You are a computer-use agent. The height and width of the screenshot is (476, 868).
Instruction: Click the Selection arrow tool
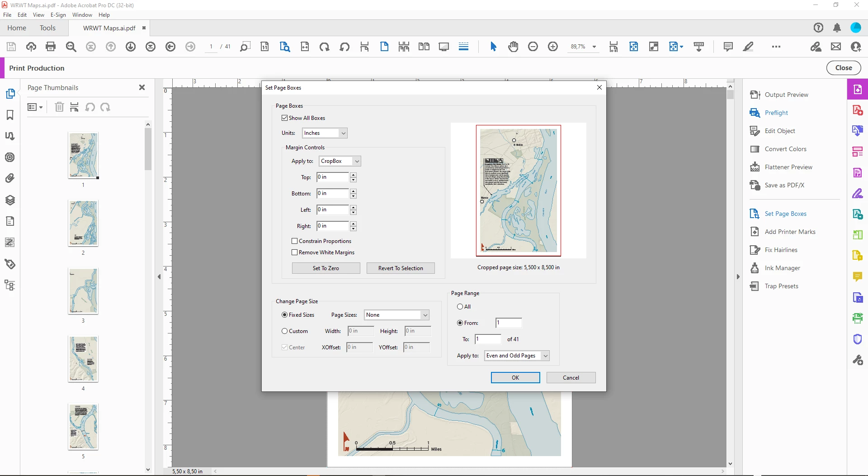493,47
